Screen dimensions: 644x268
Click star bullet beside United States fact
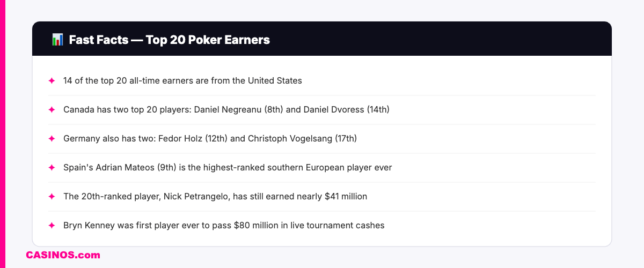(x=52, y=81)
